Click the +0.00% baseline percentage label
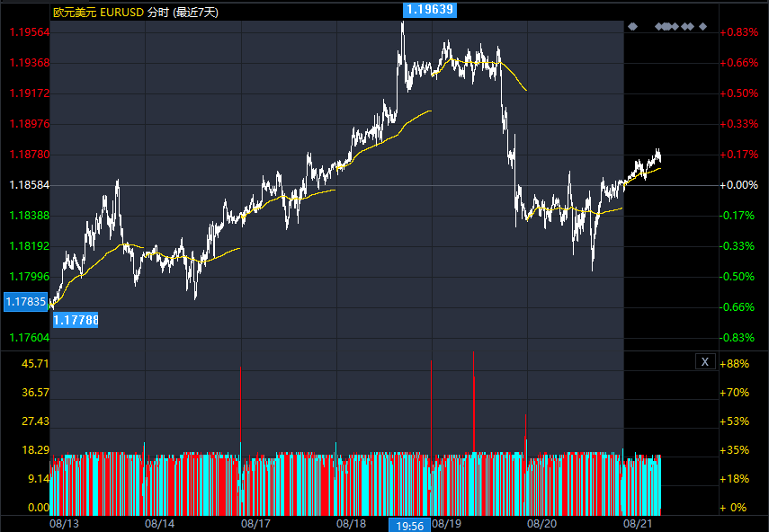Viewport: 769px width, 532px height. [739, 185]
